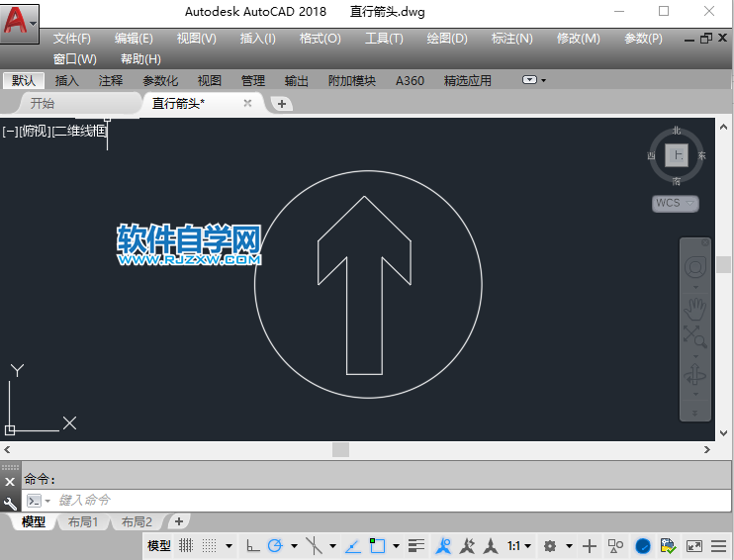The width and height of the screenshot is (734, 560).
Task: Toggle automatic annotation scale icon
Action: 467,545
